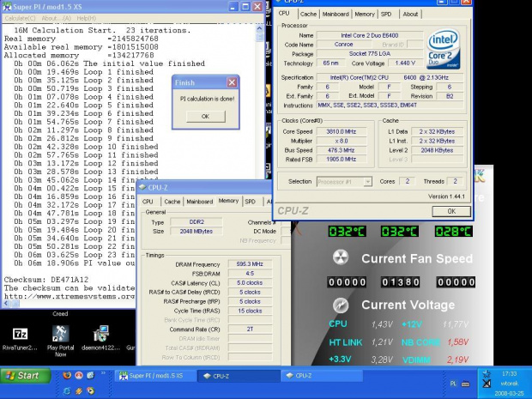Viewport: 532px width, 399px height.
Task: Click the Intel Core 2 Duo logo
Action: (444, 49)
